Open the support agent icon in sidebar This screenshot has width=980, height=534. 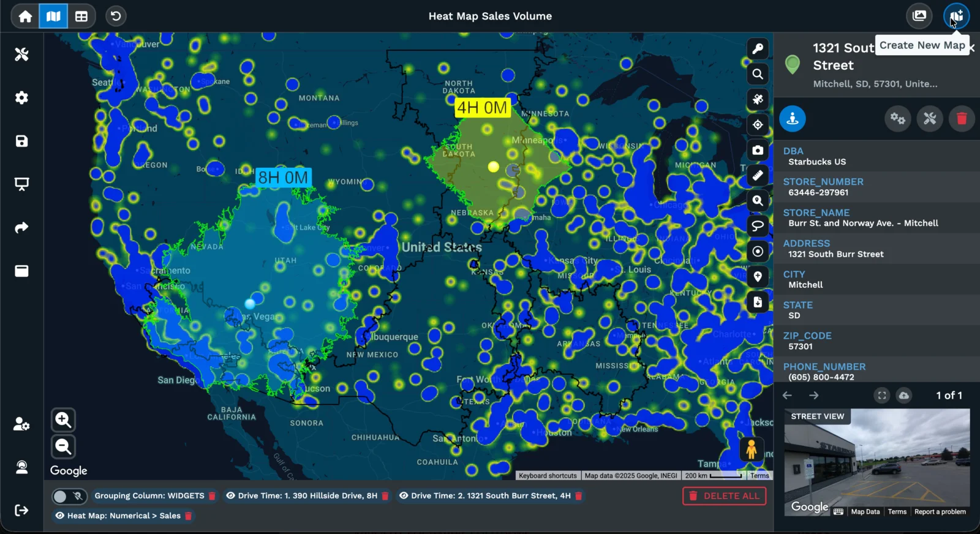coord(22,467)
